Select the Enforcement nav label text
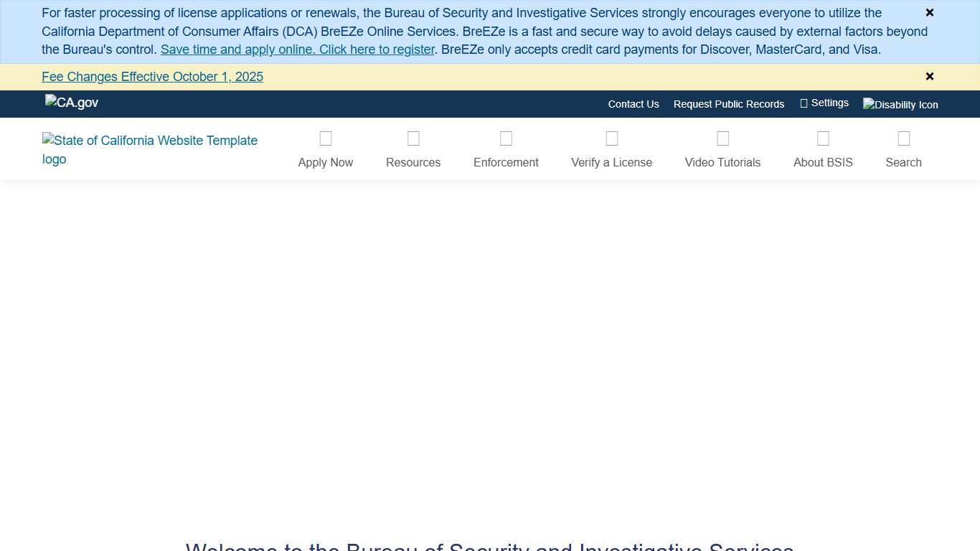The image size is (980, 551). [506, 162]
